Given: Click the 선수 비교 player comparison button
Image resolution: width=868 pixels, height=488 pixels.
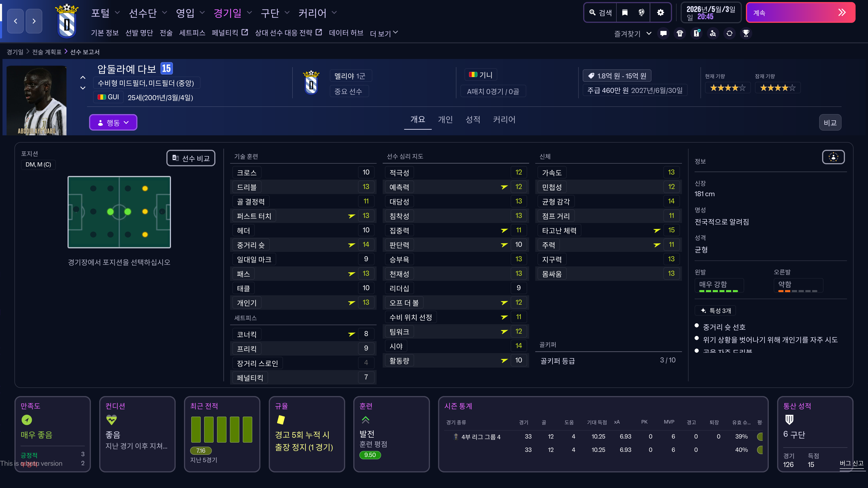Looking at the screenshot, I should [x=191, y=158].
